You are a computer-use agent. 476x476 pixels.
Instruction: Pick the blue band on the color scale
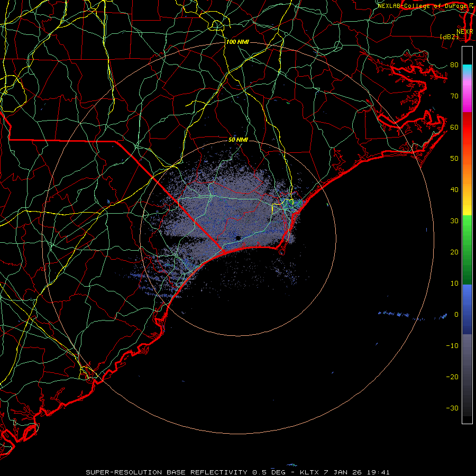467,309
